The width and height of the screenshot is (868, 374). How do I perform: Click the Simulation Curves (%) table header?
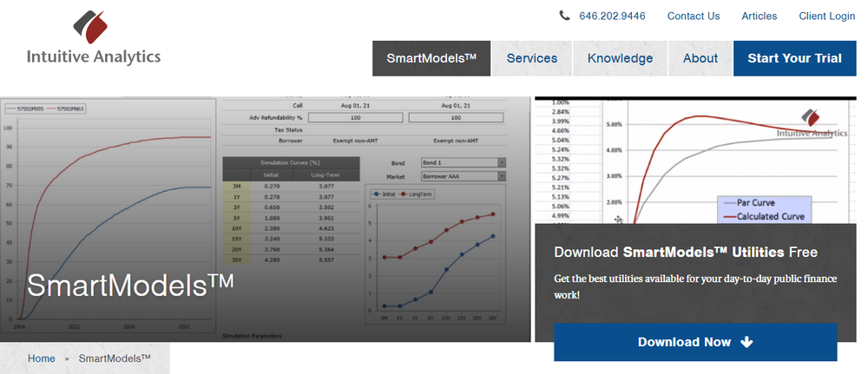(291, 162)
